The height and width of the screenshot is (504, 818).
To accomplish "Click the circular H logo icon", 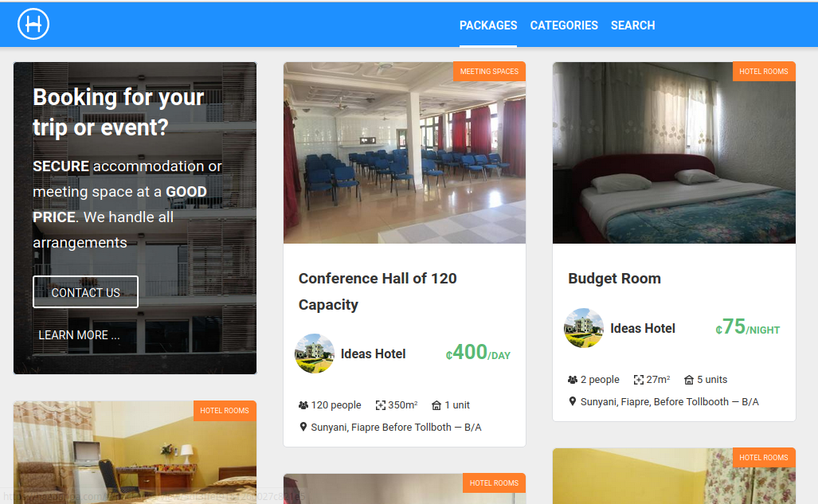I will tap(33, 24).
